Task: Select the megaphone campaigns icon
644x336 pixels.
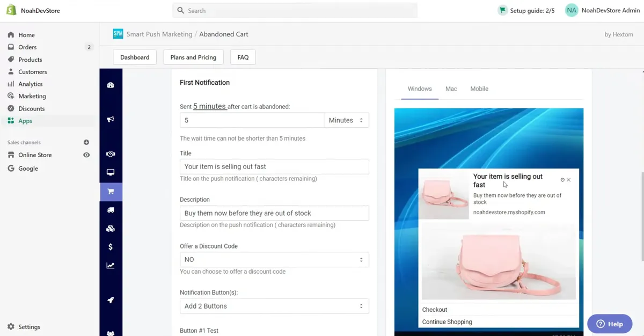Action: tap(111, 119)
